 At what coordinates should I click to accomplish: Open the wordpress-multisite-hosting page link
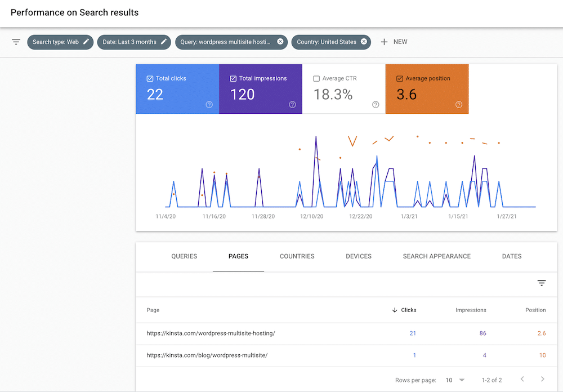[211, 333]
